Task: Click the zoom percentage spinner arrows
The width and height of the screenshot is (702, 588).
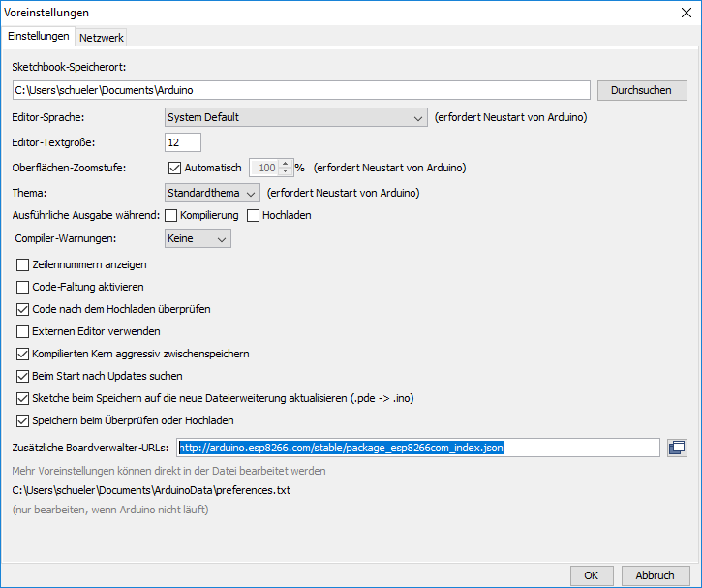Action: pos(286,168)
